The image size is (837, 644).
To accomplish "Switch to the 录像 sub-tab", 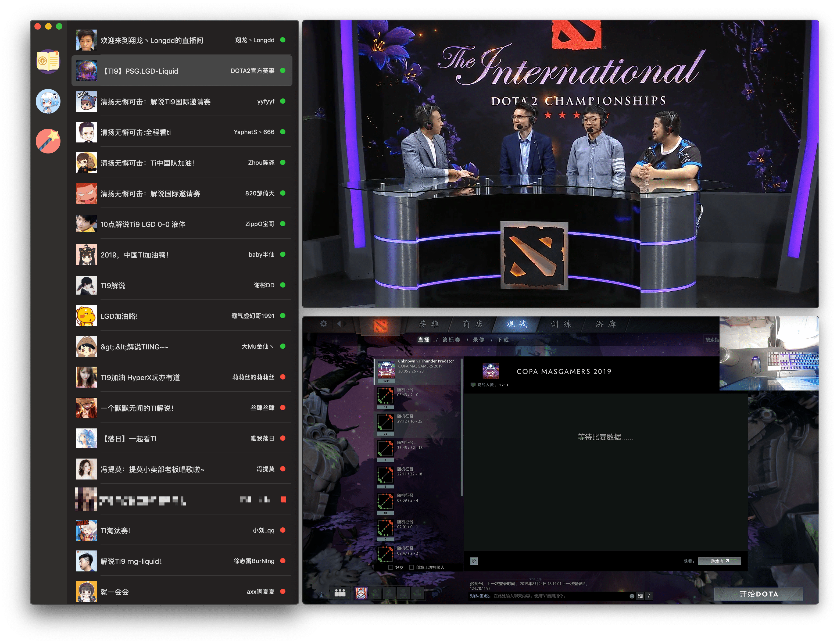I will (x=479, y=340).
